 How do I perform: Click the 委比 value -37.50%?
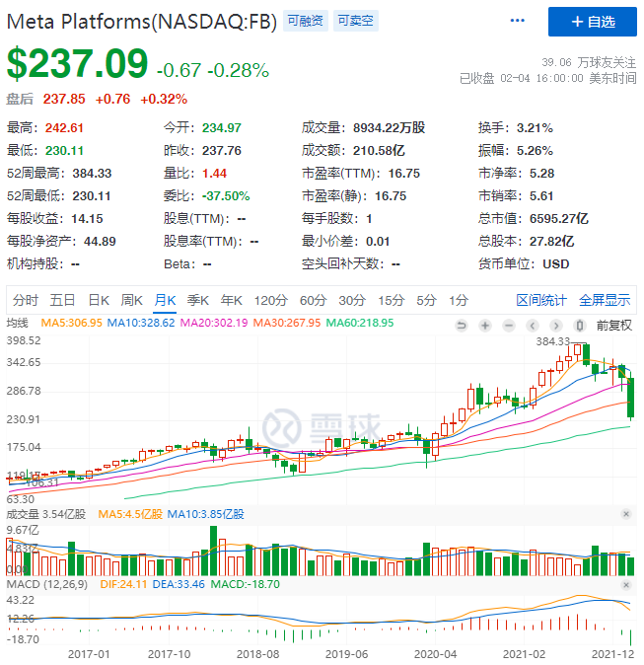pyautogui.click(x=226, y=196)
